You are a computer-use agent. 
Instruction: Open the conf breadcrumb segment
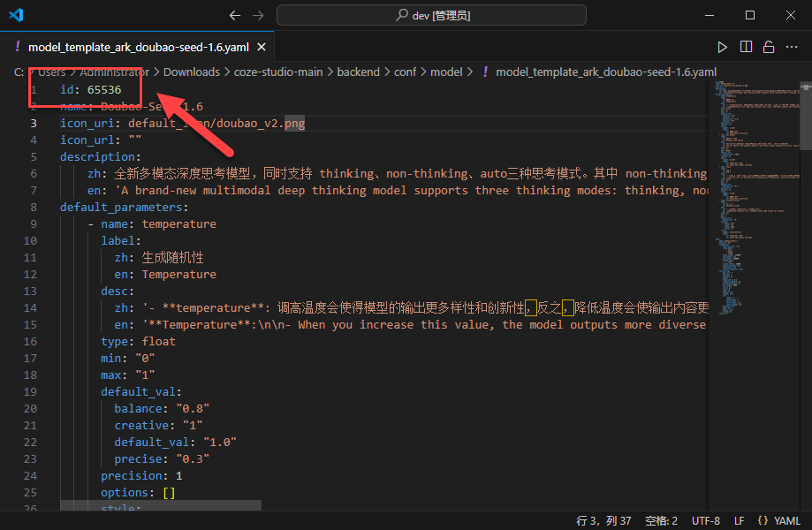coord(405,72)
